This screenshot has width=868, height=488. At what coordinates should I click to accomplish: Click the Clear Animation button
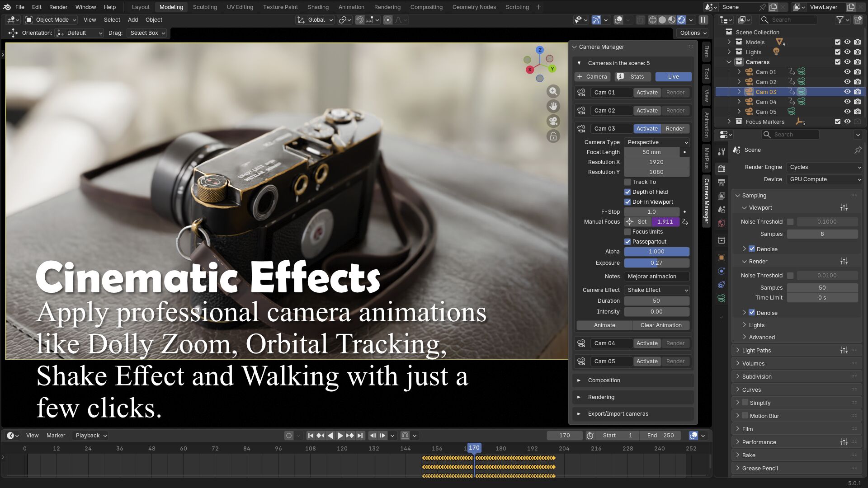[x=660, y=325]
